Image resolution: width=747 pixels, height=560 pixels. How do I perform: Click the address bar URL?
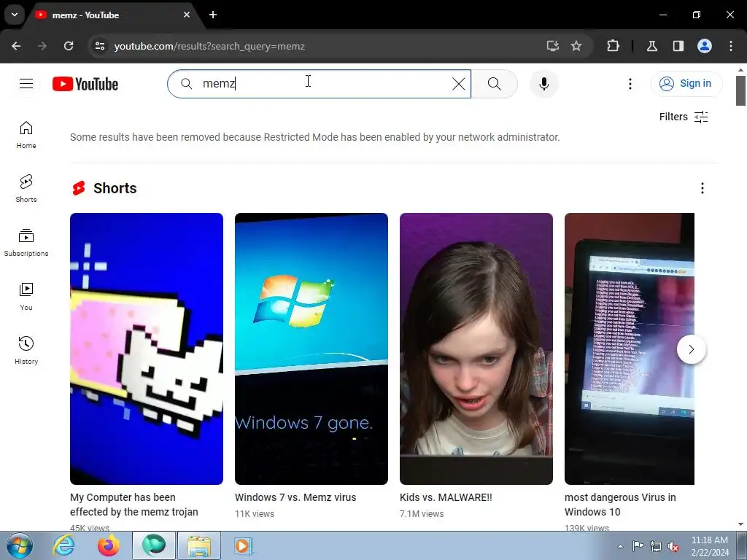click(209, 46)
